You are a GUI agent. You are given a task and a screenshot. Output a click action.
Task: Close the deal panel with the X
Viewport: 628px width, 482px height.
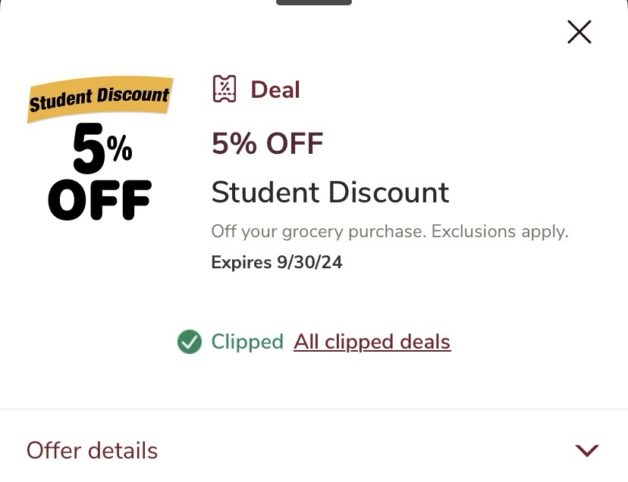point(579,32)
